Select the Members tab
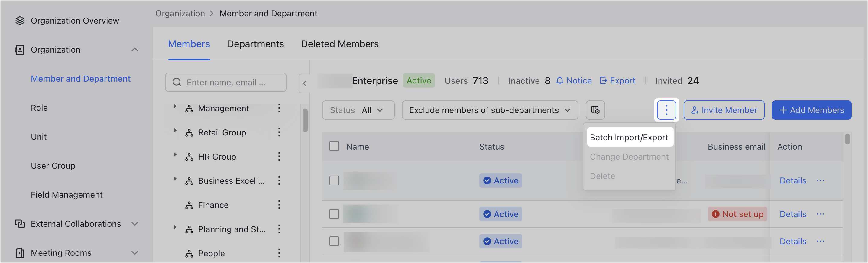 tap(189, 44)
